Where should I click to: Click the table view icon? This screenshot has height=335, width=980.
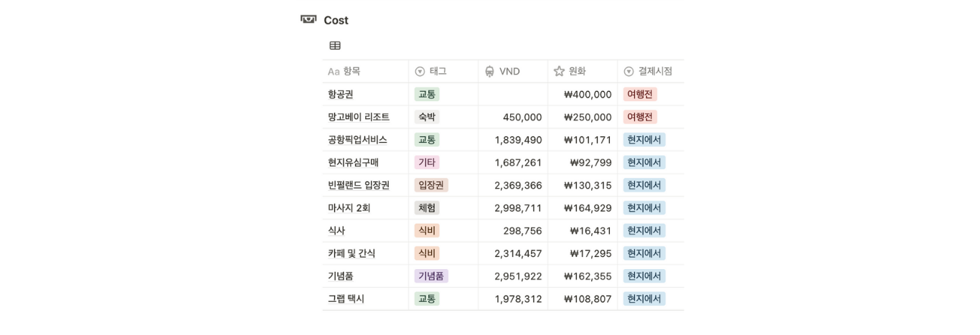[x=335, y=46]
